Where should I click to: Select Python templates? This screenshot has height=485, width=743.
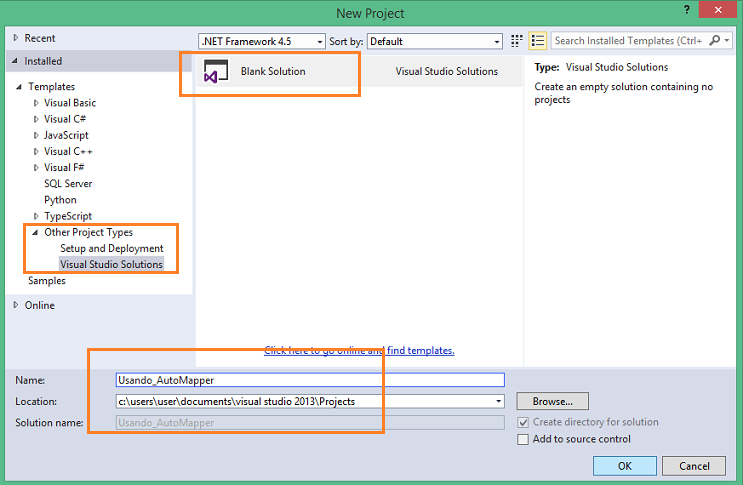pyautogui.click(x=60, y=200)
